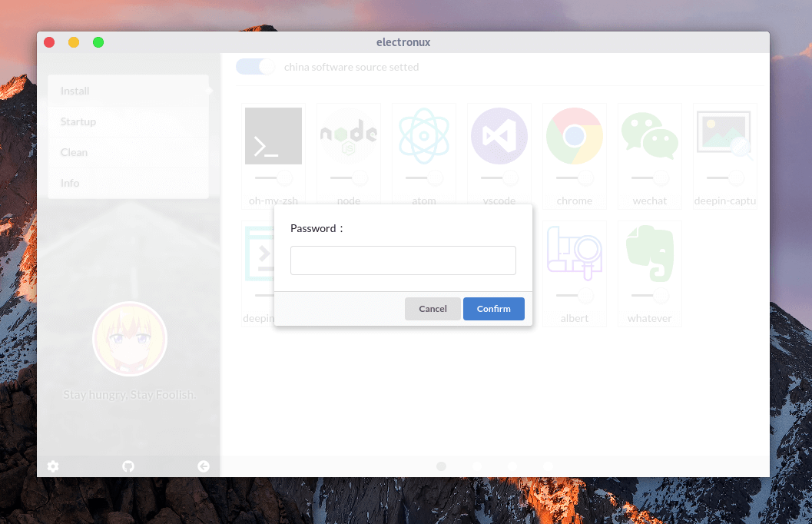Open settings gear in sidebar footer
The height and width of the screenshot is (524, 812).
(53, 466)
